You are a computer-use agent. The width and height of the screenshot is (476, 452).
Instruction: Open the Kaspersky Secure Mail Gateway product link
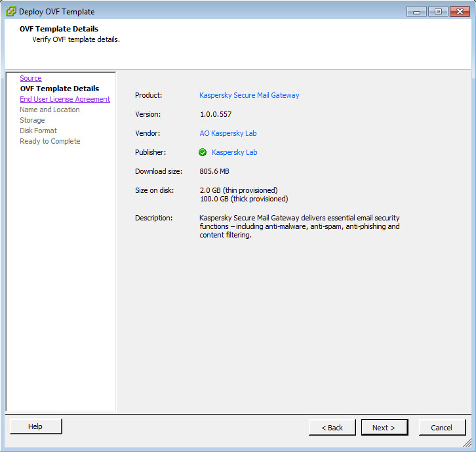(249, 95)
